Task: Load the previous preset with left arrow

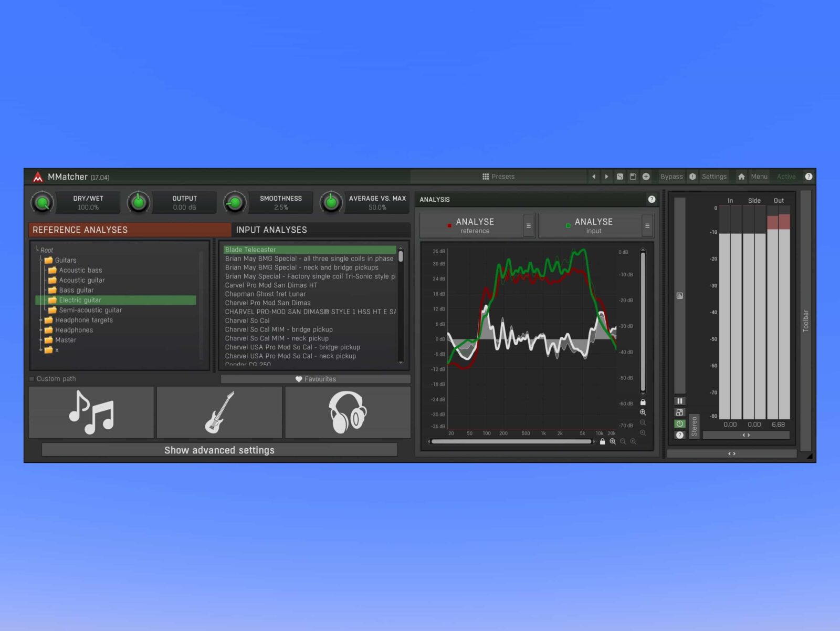Action: pos(594,177)
